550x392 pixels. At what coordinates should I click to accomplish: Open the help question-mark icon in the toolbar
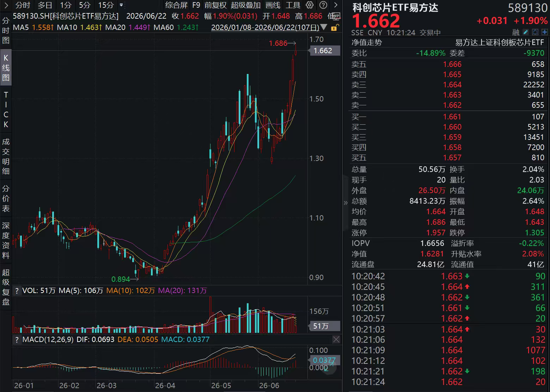[x=323, y=5]
